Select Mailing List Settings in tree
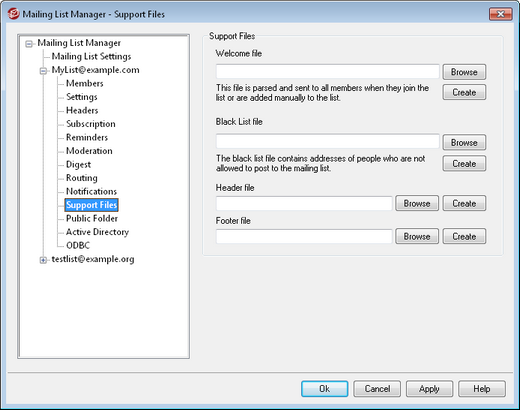The height and width of the screenshot is (410, 520). click(x=91, y=56)
